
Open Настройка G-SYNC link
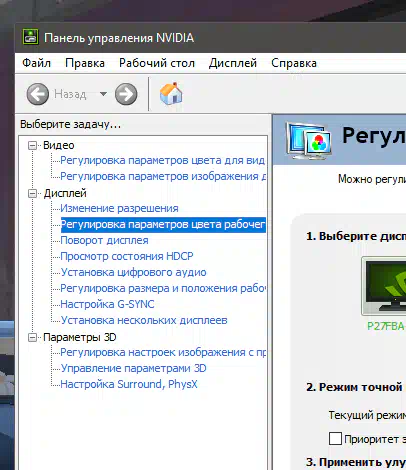pyautogui.click(x=107, y=304)
